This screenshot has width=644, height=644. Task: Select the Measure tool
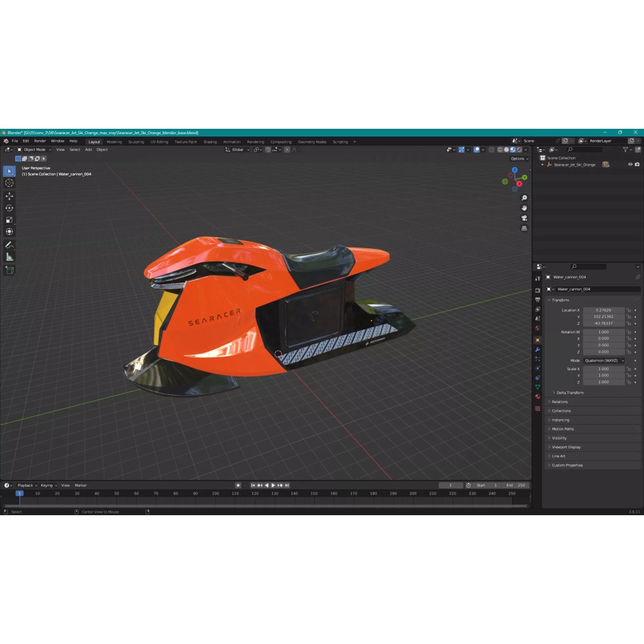pos(10,258)
